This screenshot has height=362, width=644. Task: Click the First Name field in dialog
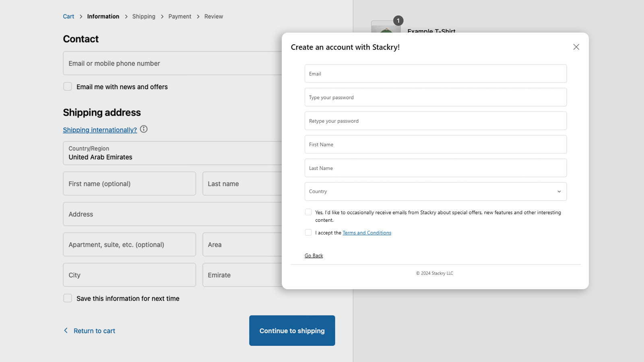pos(436,144)
